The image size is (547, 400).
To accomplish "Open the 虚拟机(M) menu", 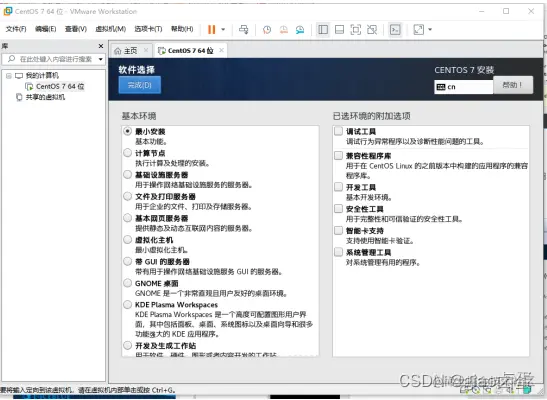I will [110, 29].
